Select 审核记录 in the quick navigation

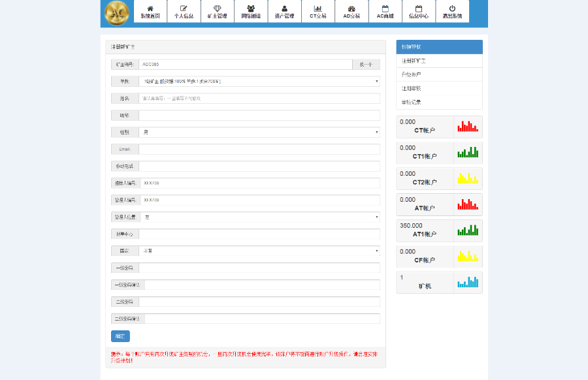click(439, 103)
